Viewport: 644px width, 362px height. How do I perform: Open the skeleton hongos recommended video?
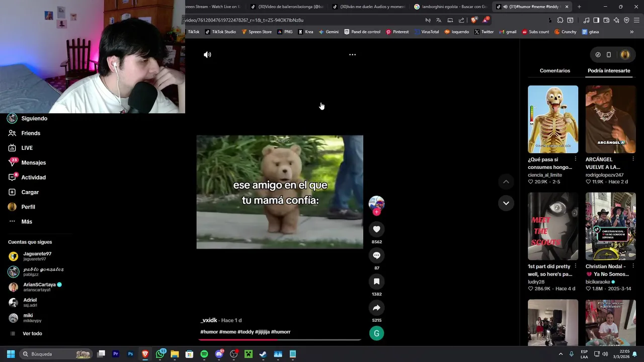click(553, 119)
